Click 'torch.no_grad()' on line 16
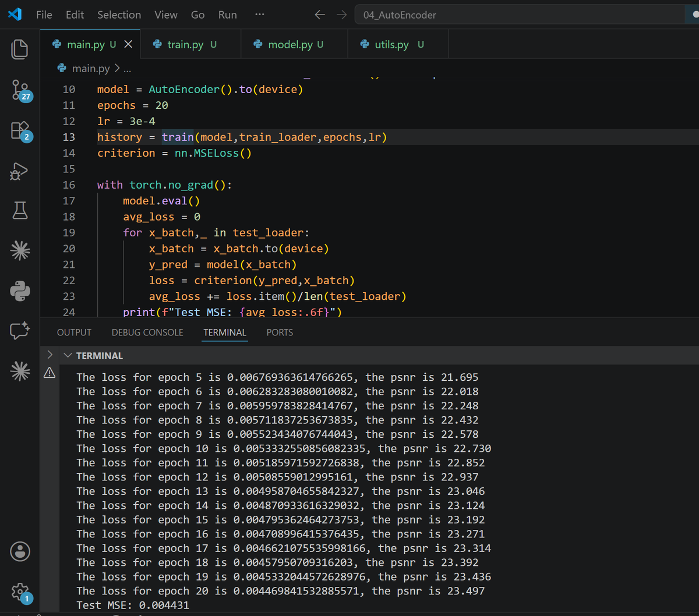This screenshot has width=699, height=616. click(x=178, y=185)
